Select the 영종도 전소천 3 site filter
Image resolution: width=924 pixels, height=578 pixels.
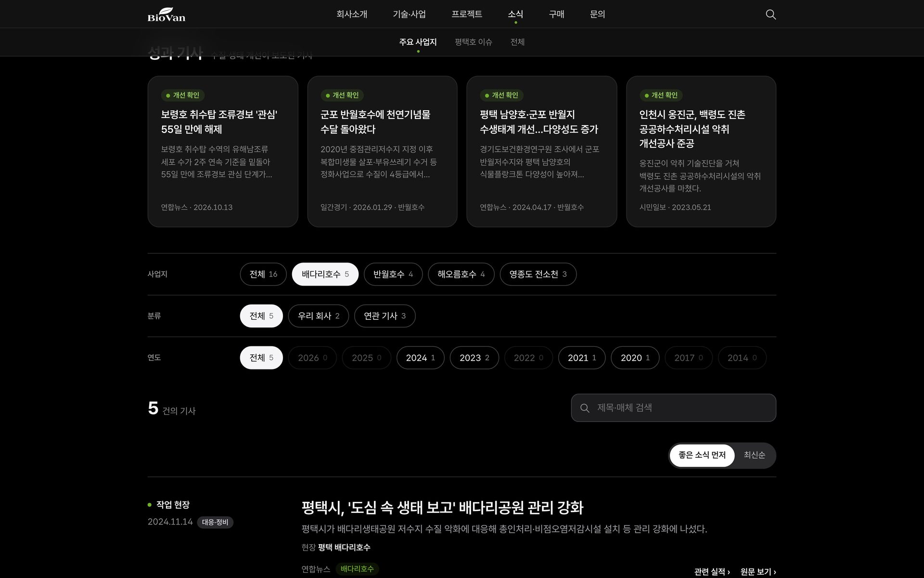pos(538,274)
